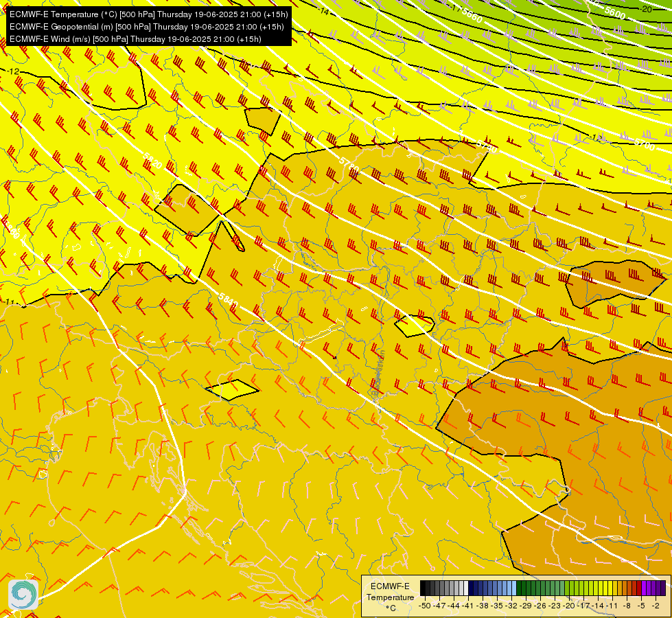This screenshot has height=618, width=672.
Task: Click the -5 legend value
Action: click(x=641, y=606)
